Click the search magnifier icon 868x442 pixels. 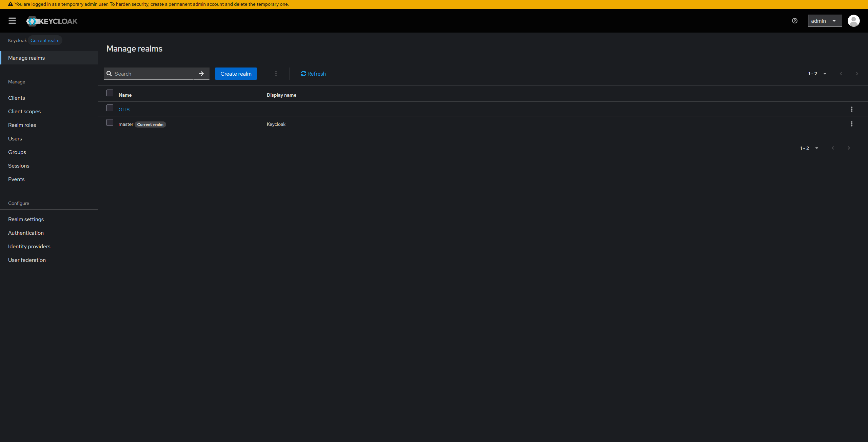(109, 74)
